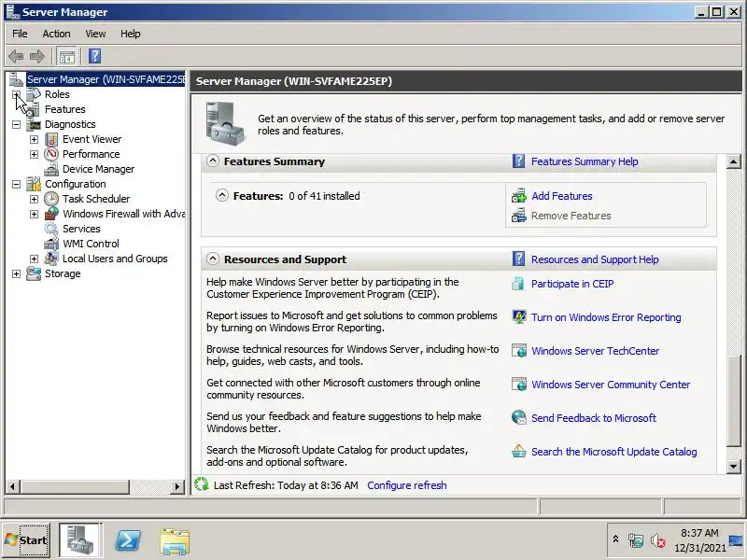Open Help via blue question toolbar icon
Screen dimensions: 747x560
95,56
